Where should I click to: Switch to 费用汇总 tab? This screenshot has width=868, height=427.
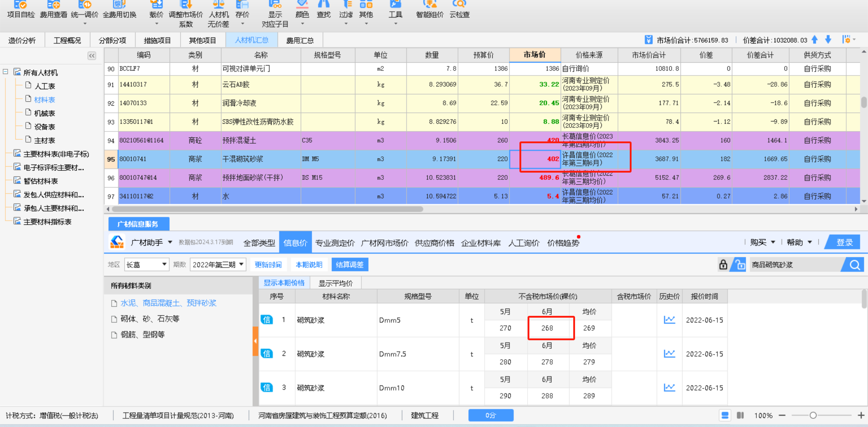(300, 40)
